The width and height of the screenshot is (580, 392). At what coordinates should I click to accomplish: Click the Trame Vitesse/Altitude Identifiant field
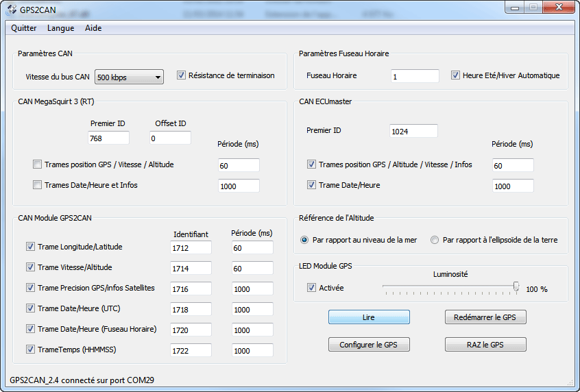pos(191,269)
